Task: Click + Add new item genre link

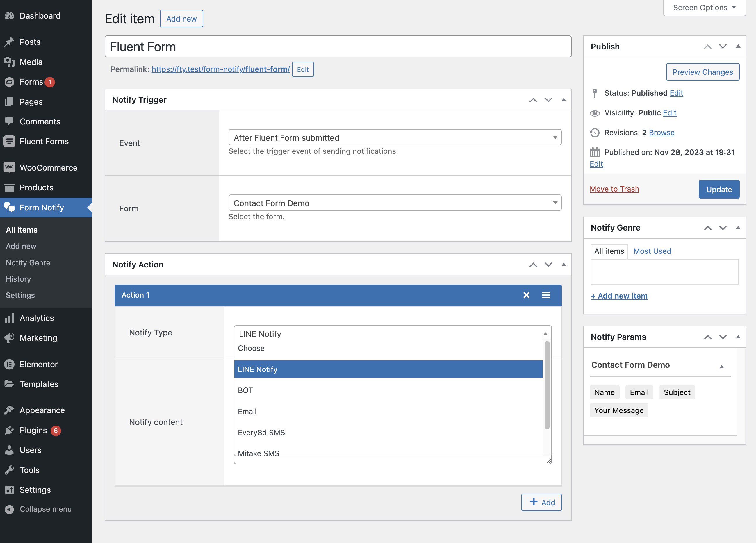Action: click(x=619, y=296)
